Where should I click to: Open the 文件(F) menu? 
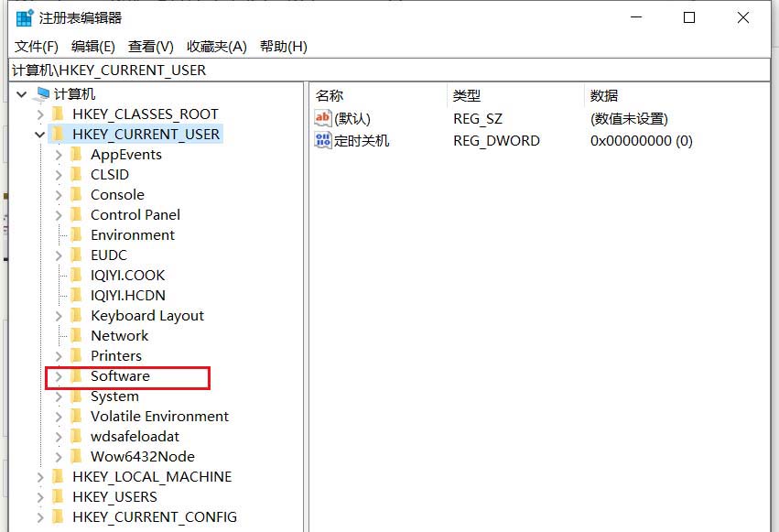pyautogui.click(x=37, y=47)
